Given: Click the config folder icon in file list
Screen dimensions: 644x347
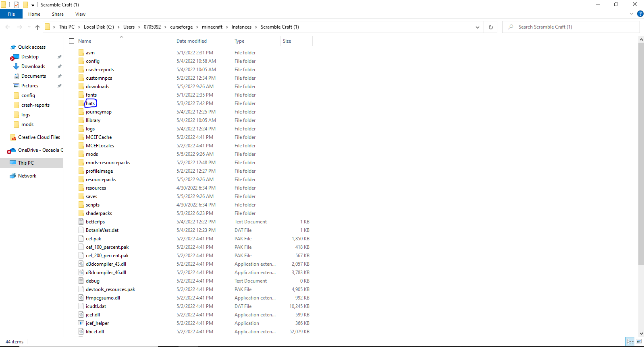Looking at the screenshot, I should 81,61.
